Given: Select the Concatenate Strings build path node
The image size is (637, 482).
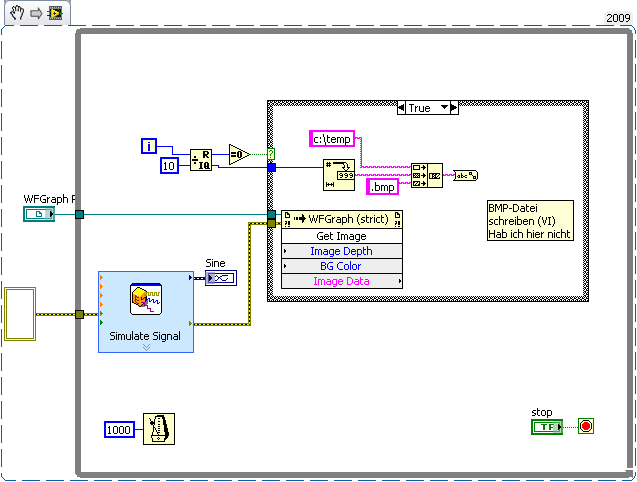Looking at the screenshot, I should (427, 175).
